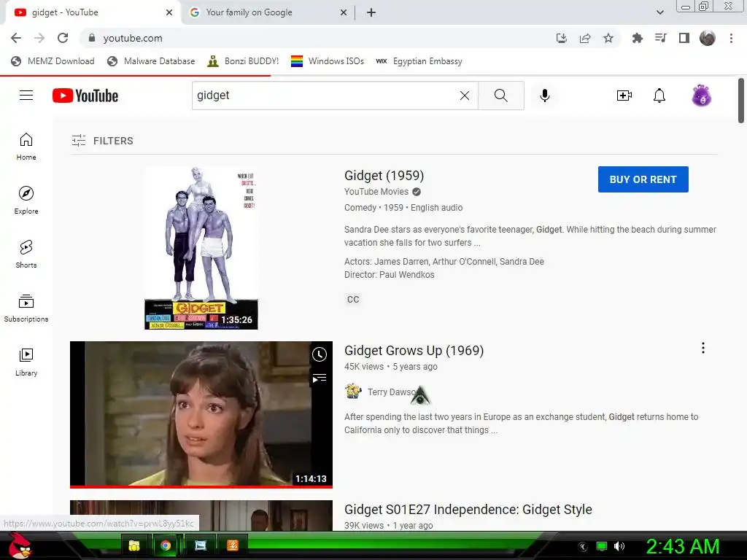Open Egyptian Embassy bookmark

tap(419, 61)
